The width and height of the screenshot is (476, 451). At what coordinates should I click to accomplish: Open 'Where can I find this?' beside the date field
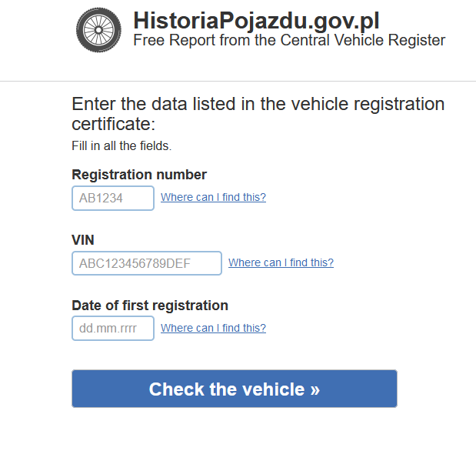(214, 328)
